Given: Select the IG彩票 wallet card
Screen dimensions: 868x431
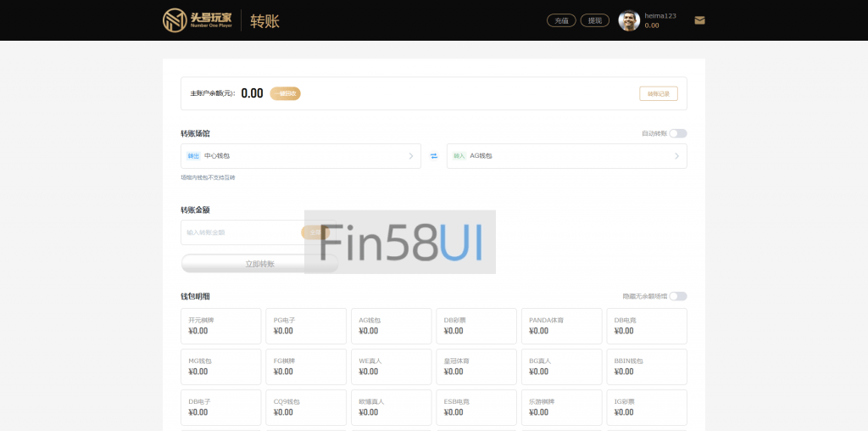Looking at the screenshot, I should (x=647, y=408).
